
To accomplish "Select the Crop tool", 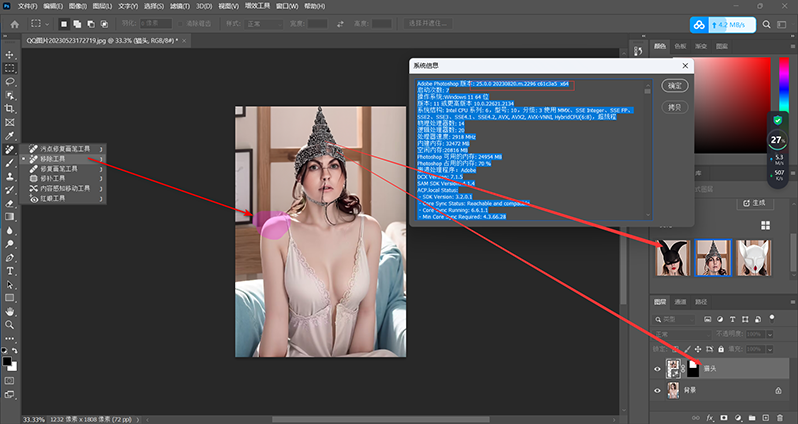I will click(x=10, y=108).
